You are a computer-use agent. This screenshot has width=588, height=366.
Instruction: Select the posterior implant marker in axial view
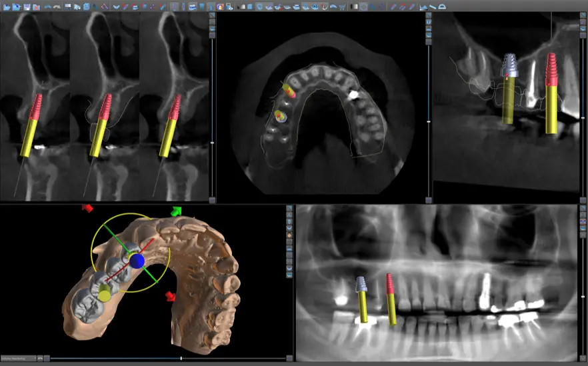pos(280,116)
